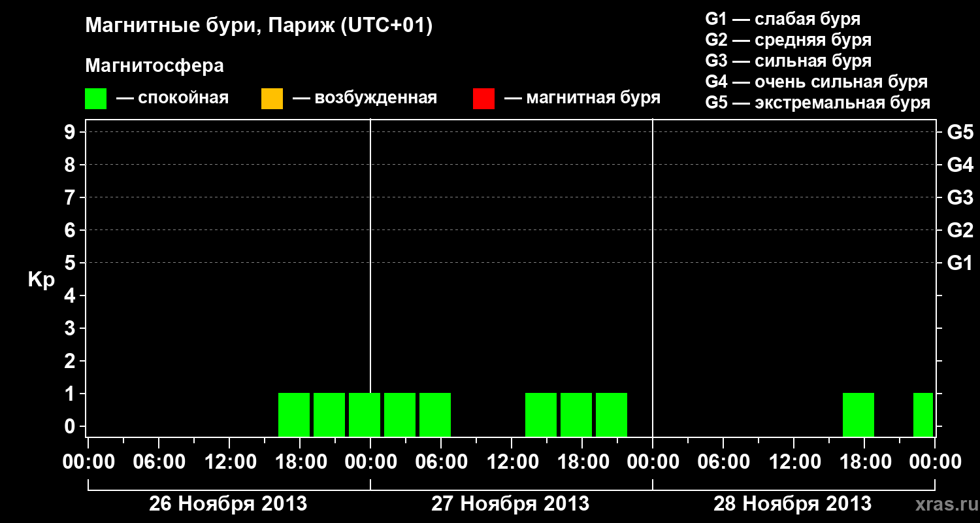Click the right-axis G3 label
The height and width of the screenshot is (523, 980).
(960, 197)
